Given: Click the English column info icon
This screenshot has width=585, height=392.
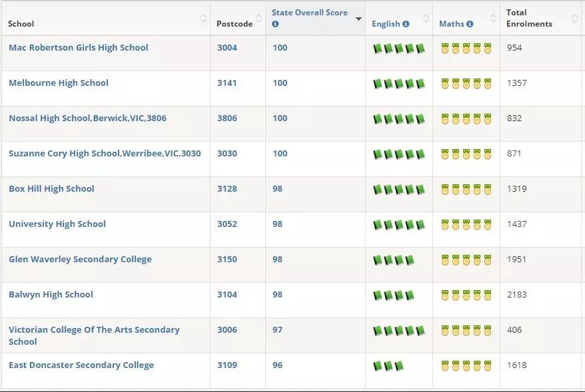Looking at the screenshot, I should pos(406,24).
